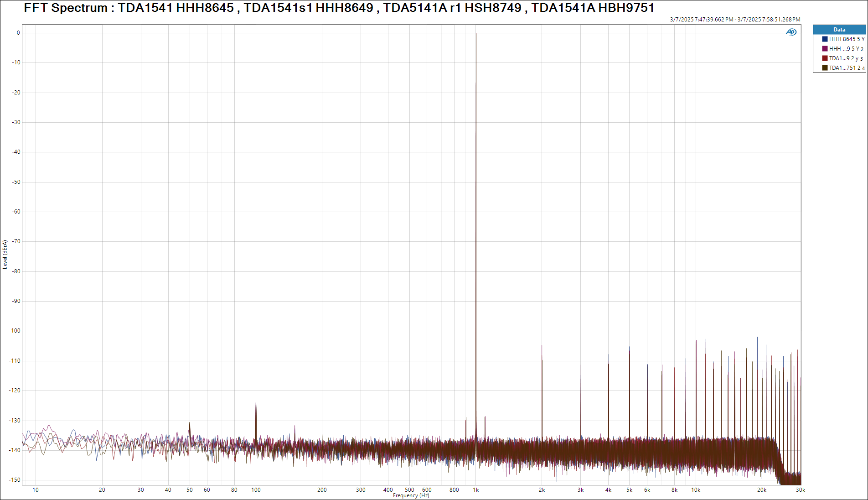Click the 'Data' legend header
The height and width of the screenshot is (500, 868).
coord(839,30)
